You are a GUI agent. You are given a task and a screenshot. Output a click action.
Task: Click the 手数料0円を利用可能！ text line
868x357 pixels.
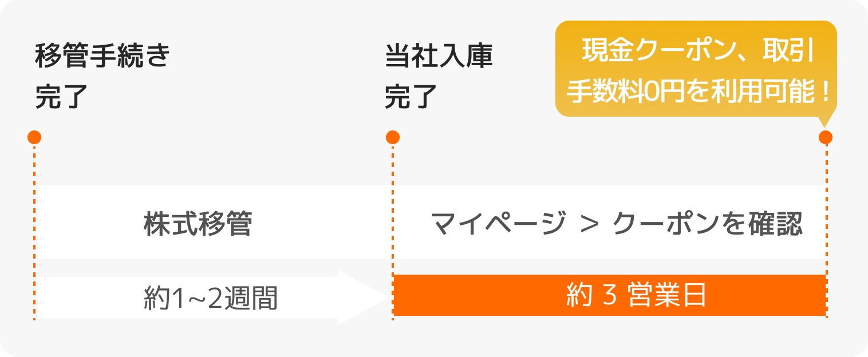(x=696, y=92)
